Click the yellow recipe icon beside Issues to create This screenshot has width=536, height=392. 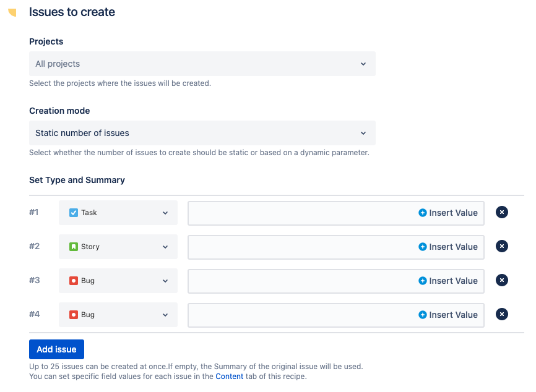(x=11, y=11)
